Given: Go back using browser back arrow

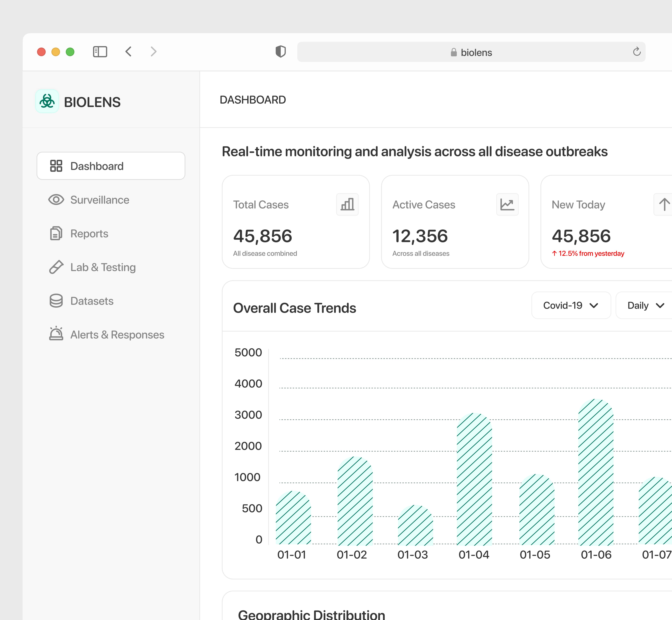Looking at the screenshot, I should [x=128, y=52].
